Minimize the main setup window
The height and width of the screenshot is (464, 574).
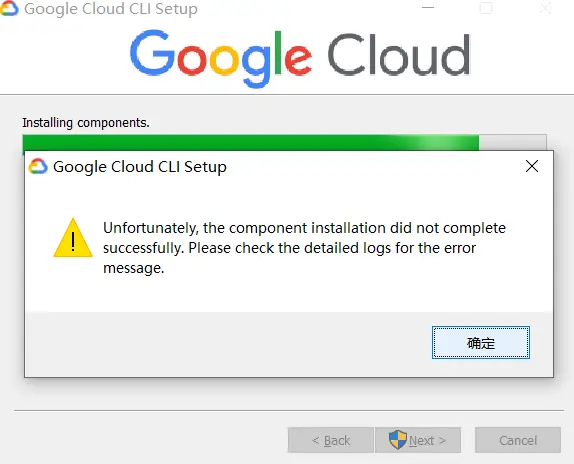[428, 8]
